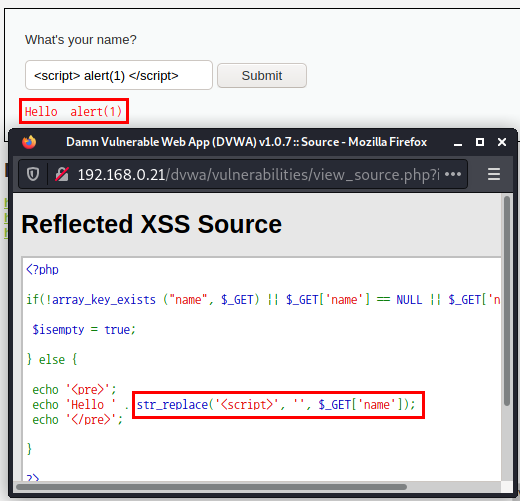The image size is (520, 501).
Task: Click the 'What's your name?' label
Action: [81, 40]
